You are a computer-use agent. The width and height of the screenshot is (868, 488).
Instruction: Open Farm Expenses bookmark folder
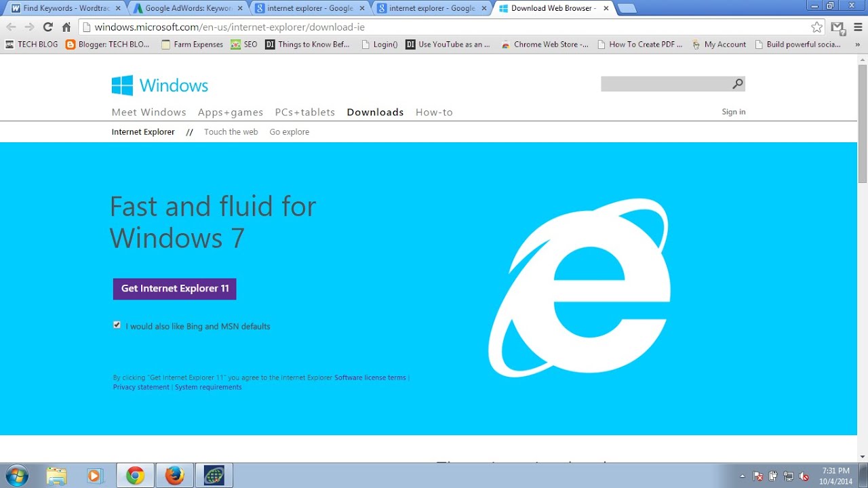coord(192,45)
